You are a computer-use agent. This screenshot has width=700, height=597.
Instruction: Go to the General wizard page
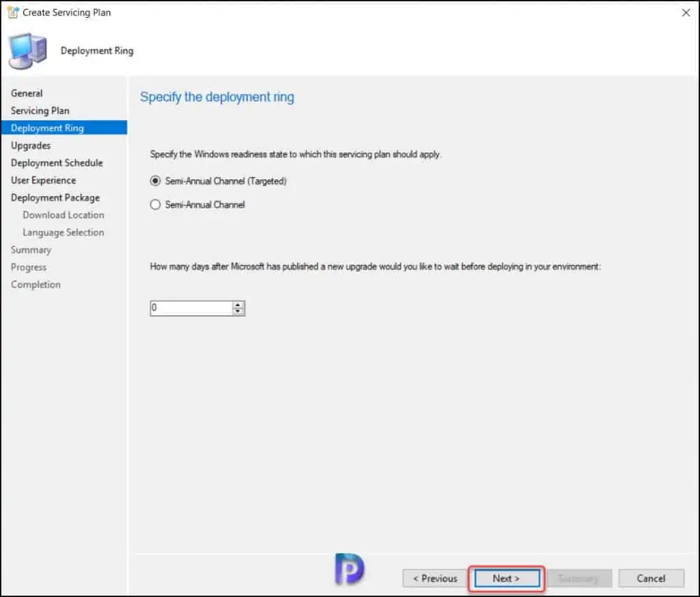click(x=27, y=94)
